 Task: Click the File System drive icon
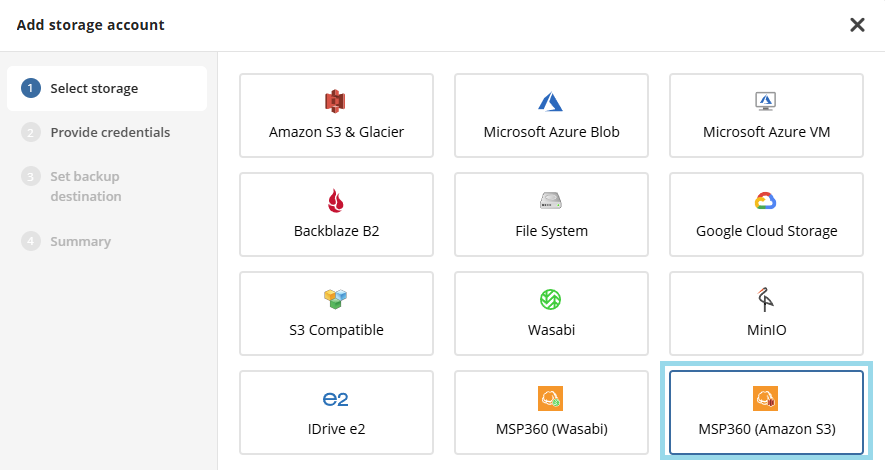(x=550, y=200)
